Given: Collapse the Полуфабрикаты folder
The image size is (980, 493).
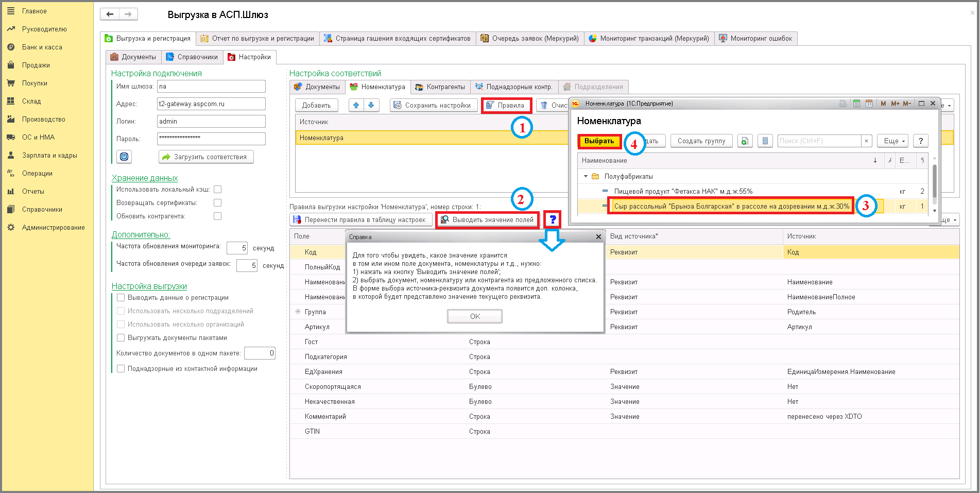Looking at the screenshot, I should click(x=586, y=176).
